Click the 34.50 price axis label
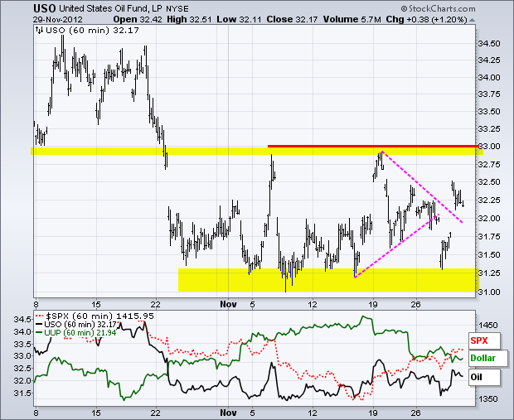Viewport: 514px width, 420px height. click(x=489, y=44)
